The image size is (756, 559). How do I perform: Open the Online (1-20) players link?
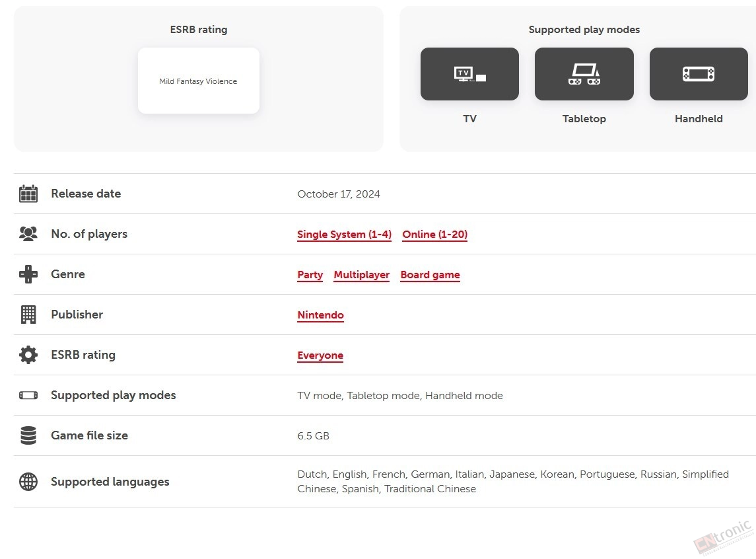[x=435, y=235]
